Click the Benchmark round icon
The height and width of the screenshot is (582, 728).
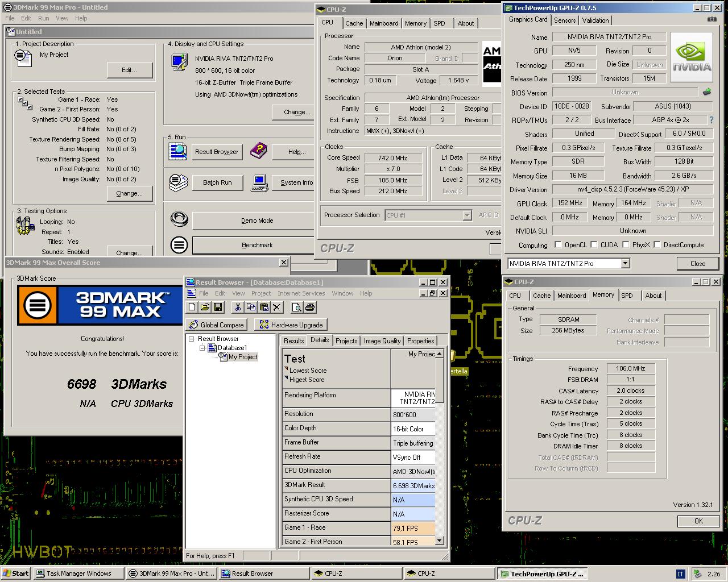179,245
